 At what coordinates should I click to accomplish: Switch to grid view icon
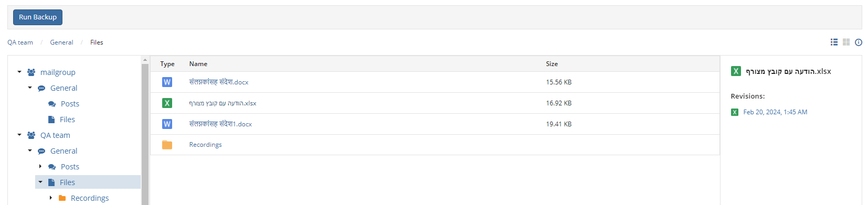(x=846, y=42)
